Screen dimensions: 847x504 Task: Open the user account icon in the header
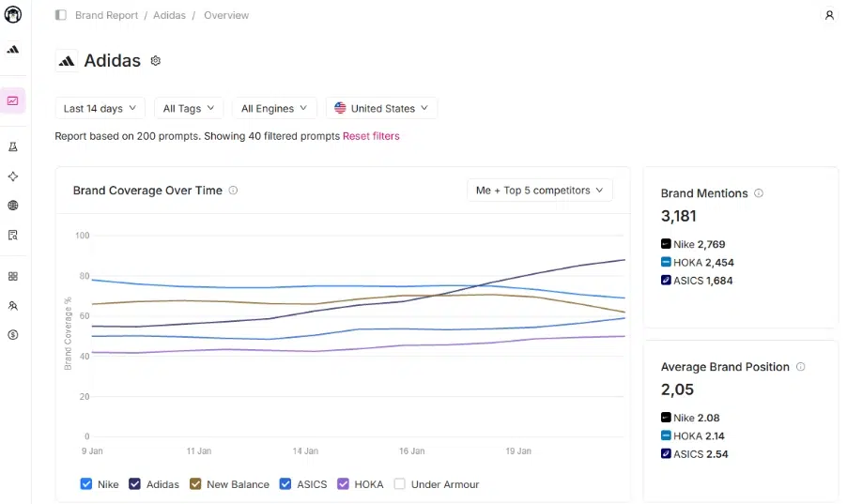(x=829, y=15)
